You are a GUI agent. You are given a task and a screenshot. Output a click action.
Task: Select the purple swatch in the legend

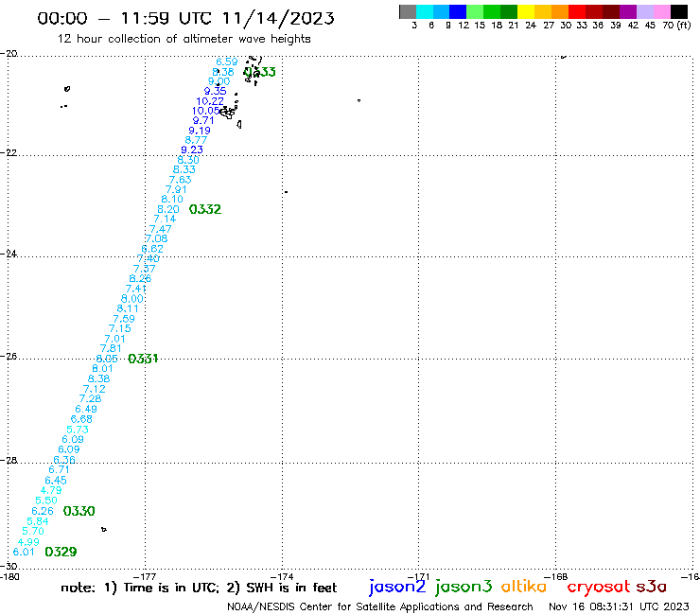(628, 11)
